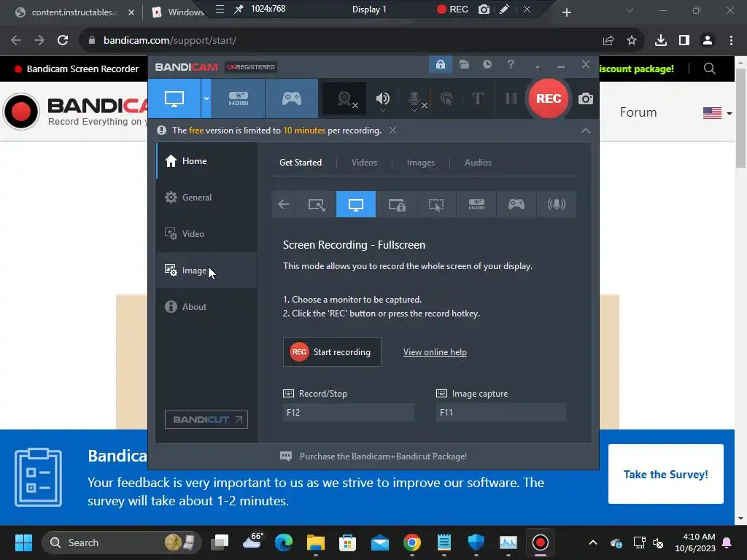Open browser three-dot menu
This screenshot has height=560, width=747.
[731, 41]
